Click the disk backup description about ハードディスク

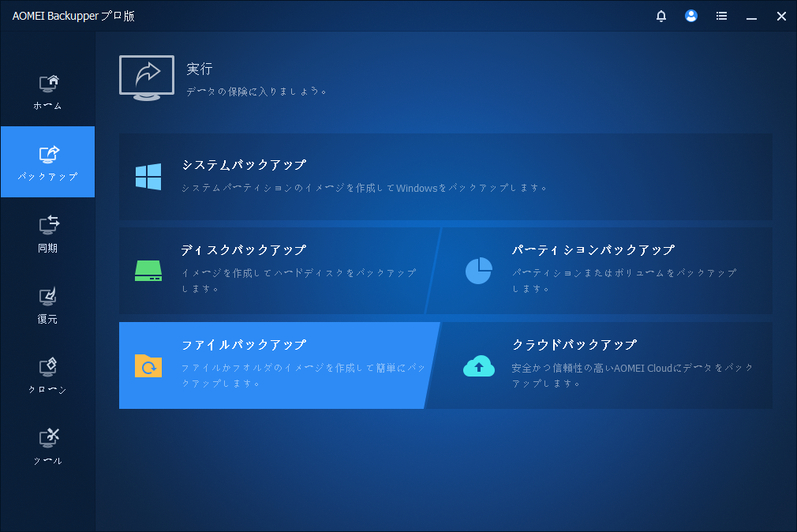(299, 281)
